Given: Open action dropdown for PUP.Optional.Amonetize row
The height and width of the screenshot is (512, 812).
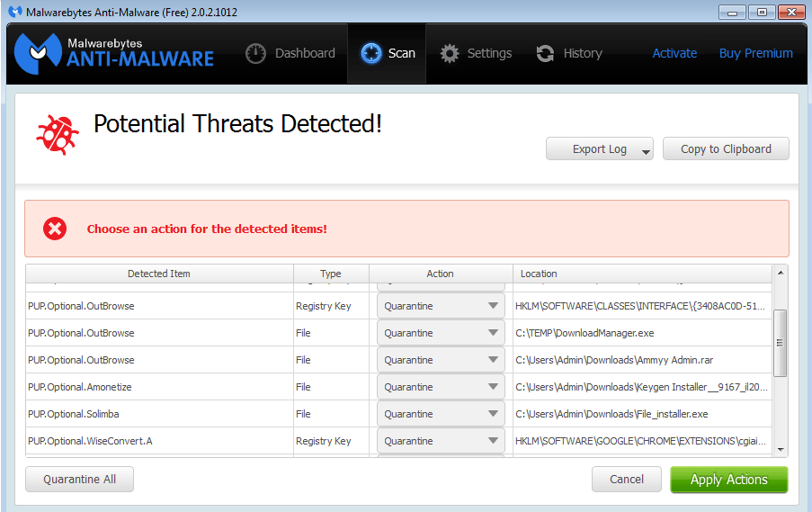Looking at the screenshot, I should [441, 387].
